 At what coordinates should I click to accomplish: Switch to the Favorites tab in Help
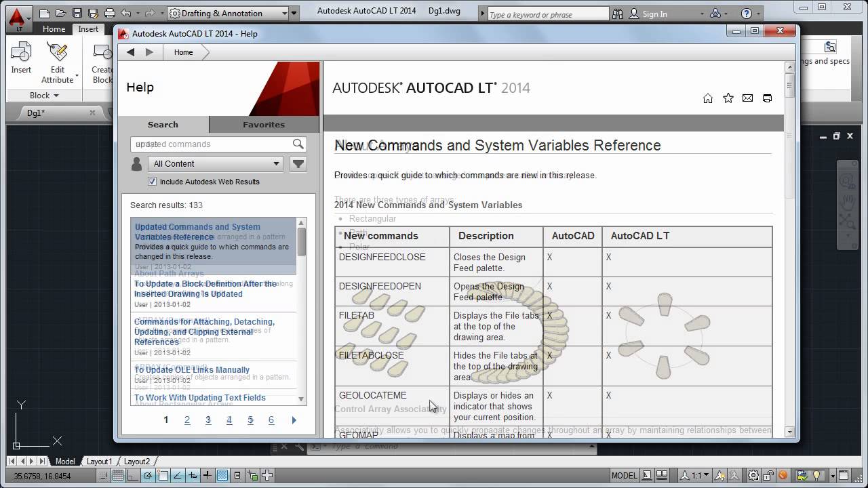pos(264,125)
